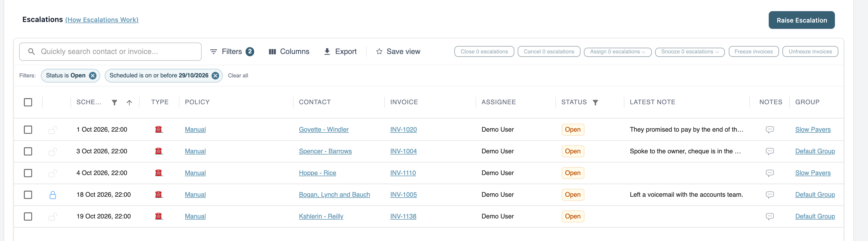Click the Scheduled column sort arrow
The height and width of the screenshot is (241, 868).
pos(130,102)
